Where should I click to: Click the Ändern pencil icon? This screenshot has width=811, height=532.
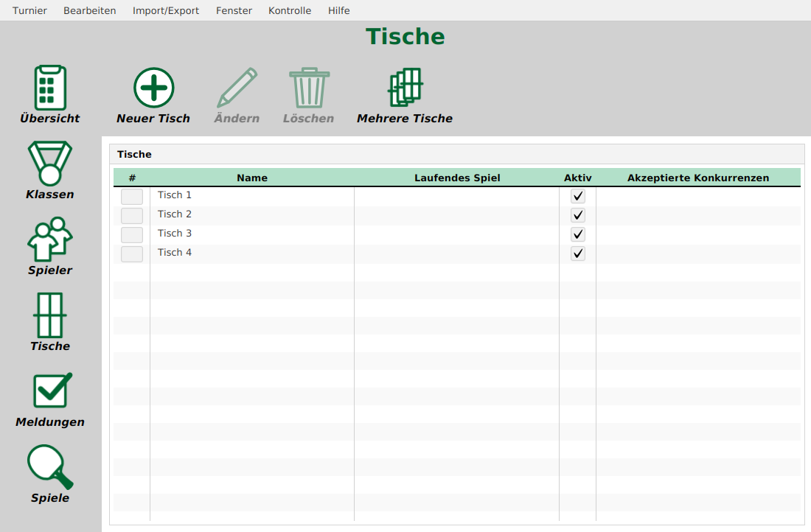coord(237,88)
